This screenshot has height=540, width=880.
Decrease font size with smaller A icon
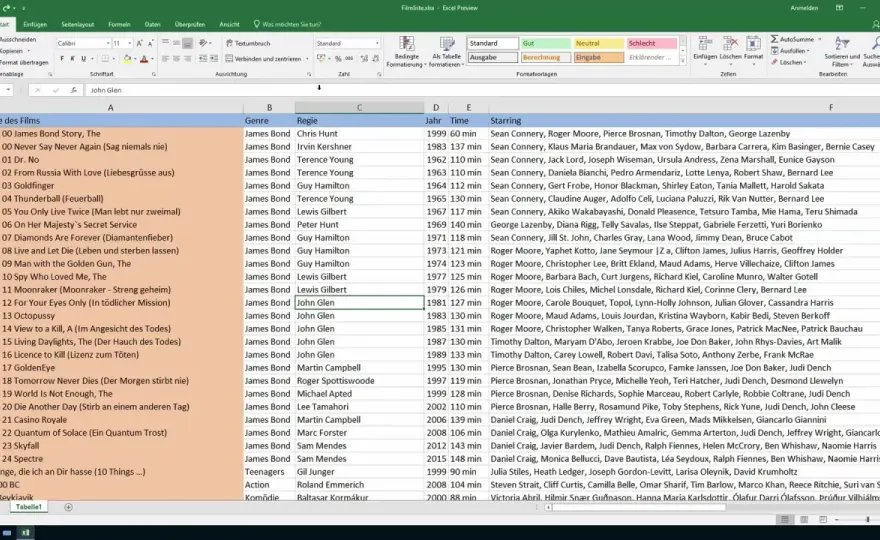150,43
